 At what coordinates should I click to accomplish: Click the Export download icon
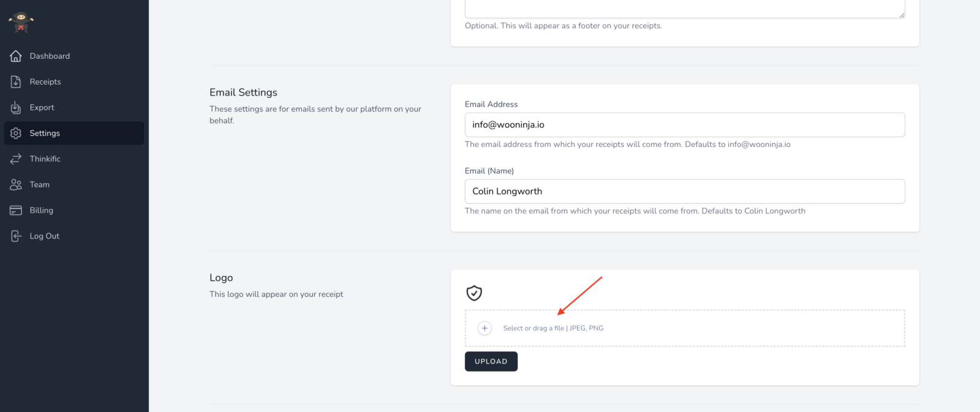[16, 107]
